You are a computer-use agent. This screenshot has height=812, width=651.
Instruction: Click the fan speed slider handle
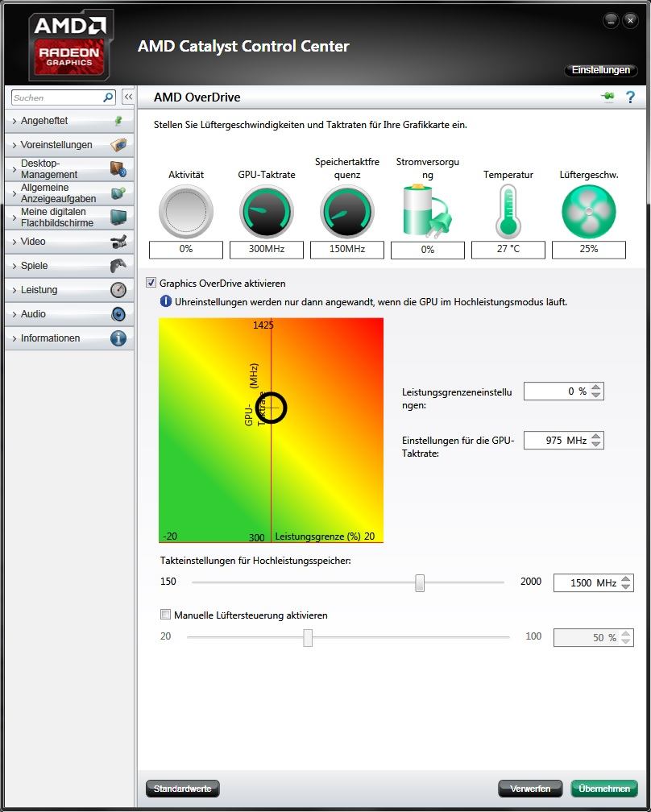(x=308, y=637)
